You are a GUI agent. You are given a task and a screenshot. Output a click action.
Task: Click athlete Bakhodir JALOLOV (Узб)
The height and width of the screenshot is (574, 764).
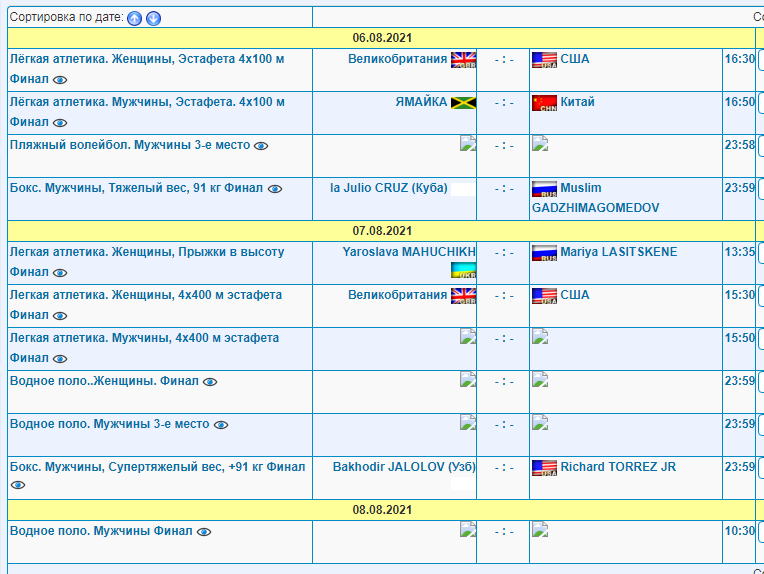[404, 467]
